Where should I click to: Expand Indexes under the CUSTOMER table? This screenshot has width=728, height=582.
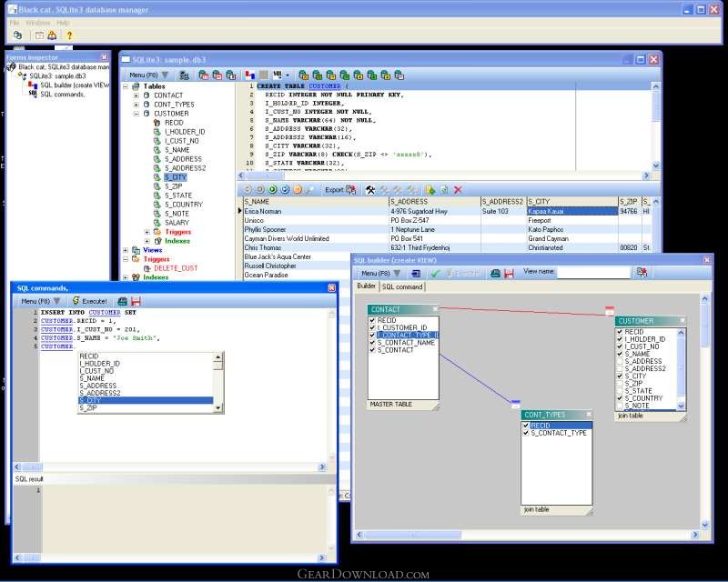(x=147, y=241)
